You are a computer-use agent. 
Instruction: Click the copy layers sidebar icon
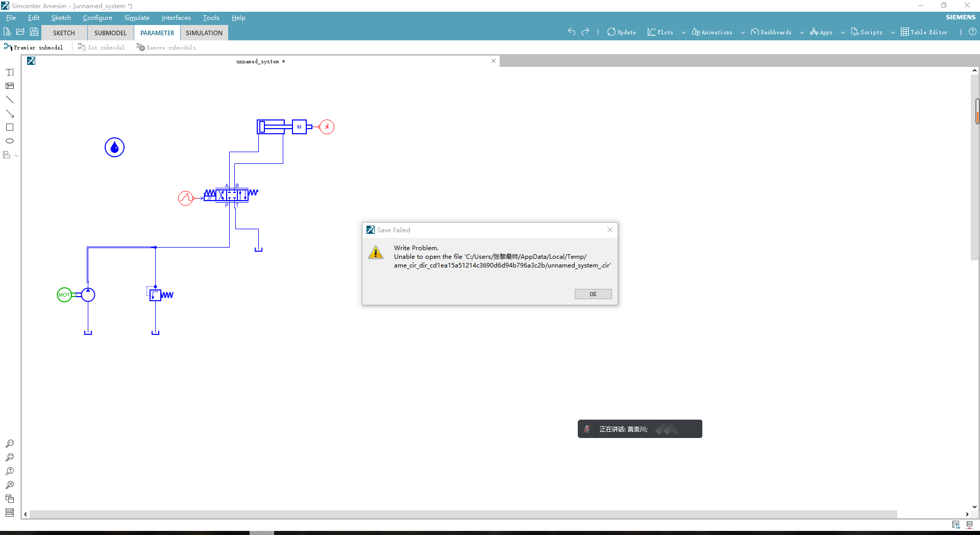point(10,499)
